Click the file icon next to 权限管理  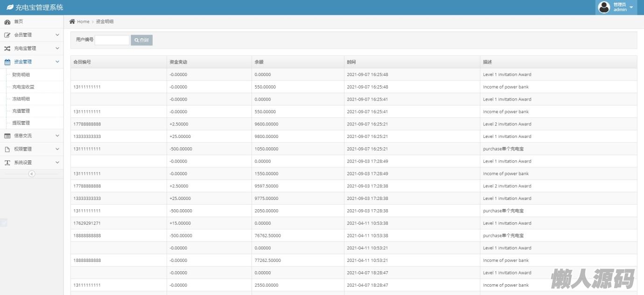click(x=7, y=149)
